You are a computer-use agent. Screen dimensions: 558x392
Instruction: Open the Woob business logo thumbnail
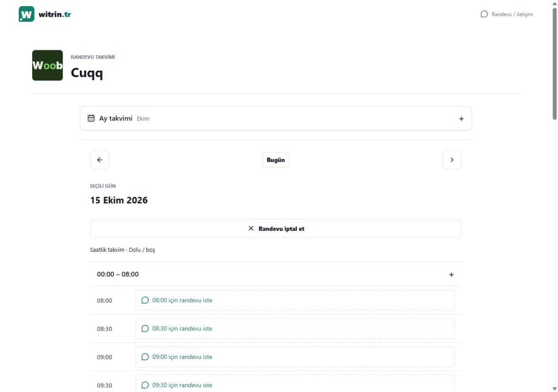pyautogui.click(x=48, y=65)
